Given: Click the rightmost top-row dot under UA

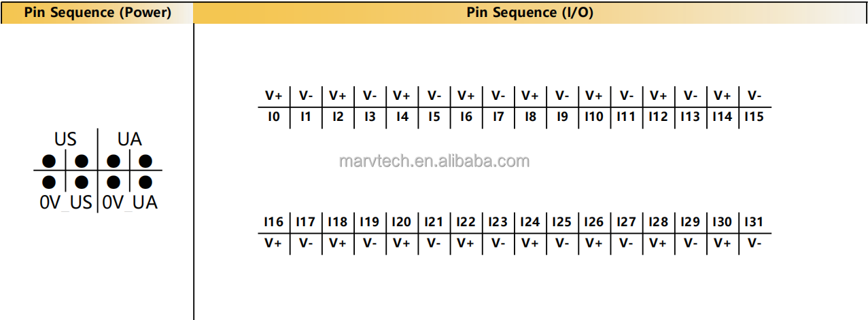Looking at the screenshot, I should [x=145, y=161].
